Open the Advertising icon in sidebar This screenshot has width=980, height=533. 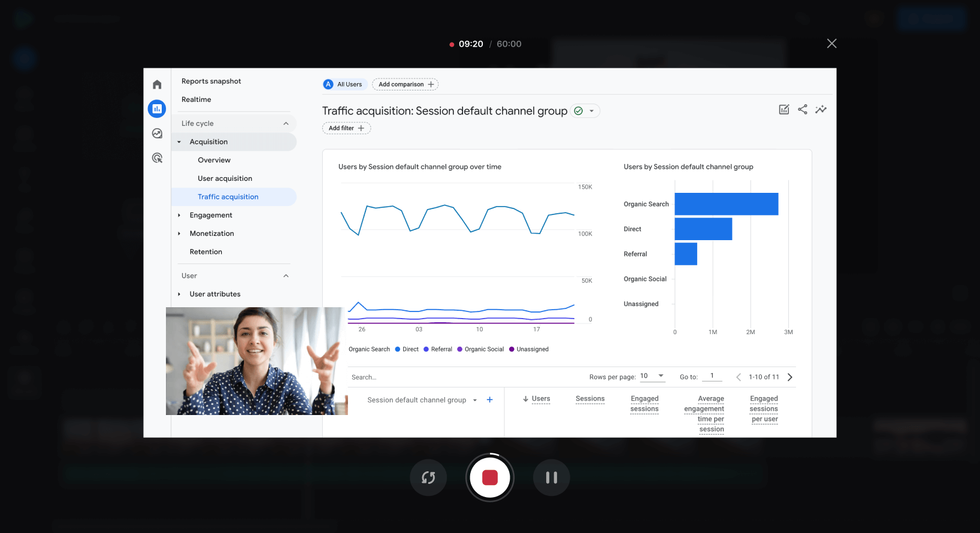(157, 158)
